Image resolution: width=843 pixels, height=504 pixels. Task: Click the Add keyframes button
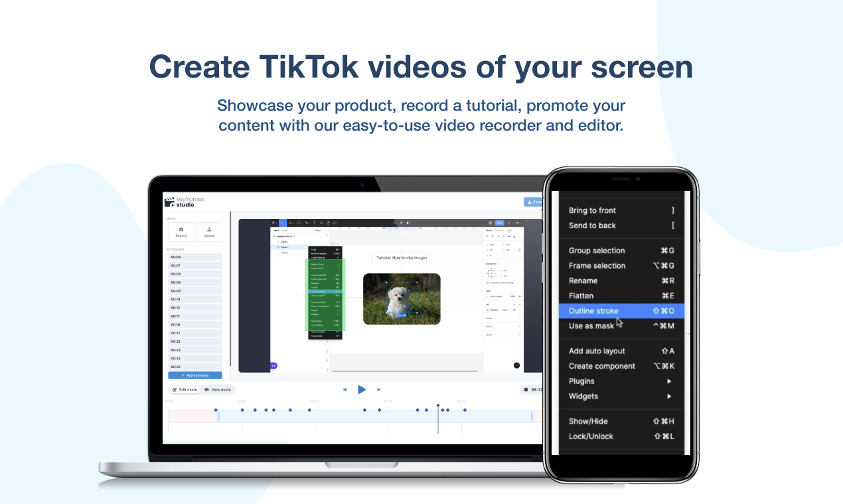[x=194, y=375]
